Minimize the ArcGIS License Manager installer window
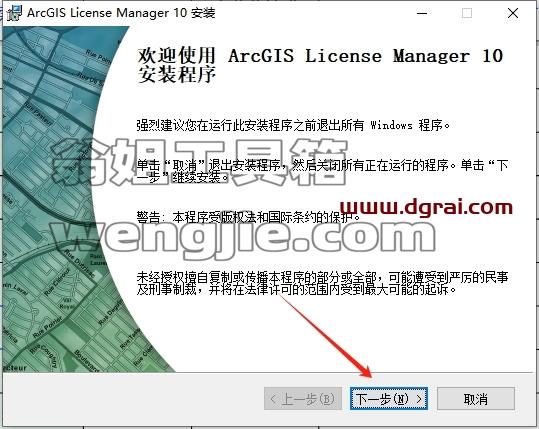 pos(422,13)
